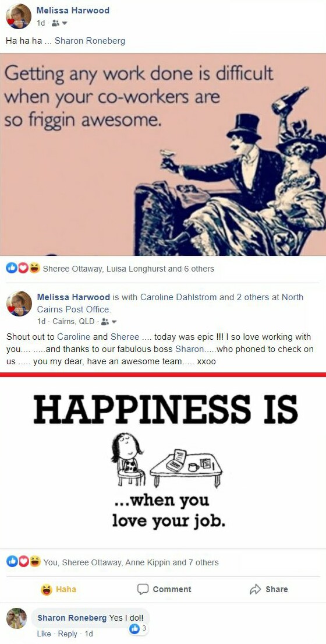326x644 pixels.
Task: View the comment's like count badge
Action: click(x=137, y=628)
